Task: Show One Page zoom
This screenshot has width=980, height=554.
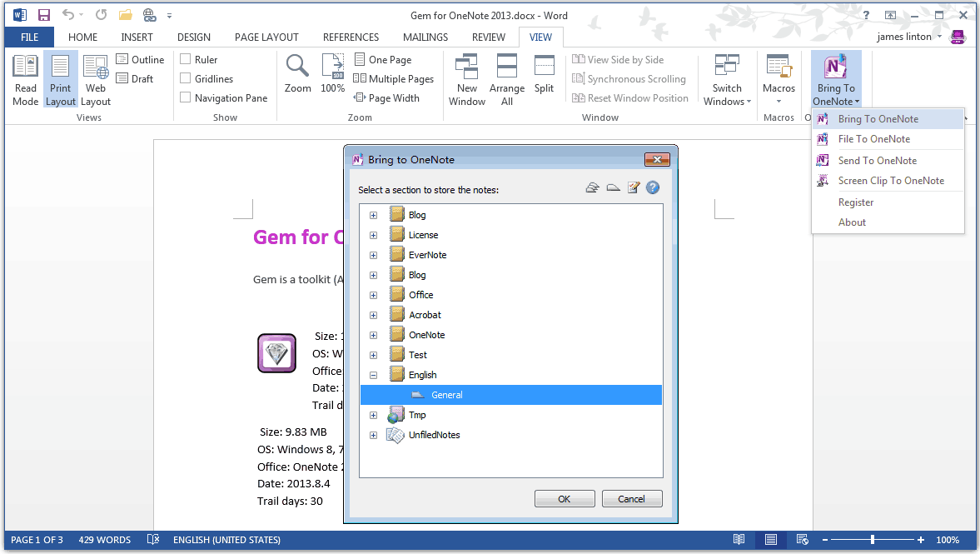Action: pyautogui.click(x=382, y=59)
